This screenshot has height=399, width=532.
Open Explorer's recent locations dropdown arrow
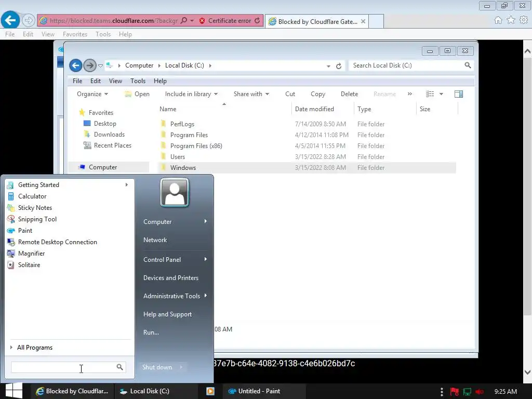coord(100,66)
